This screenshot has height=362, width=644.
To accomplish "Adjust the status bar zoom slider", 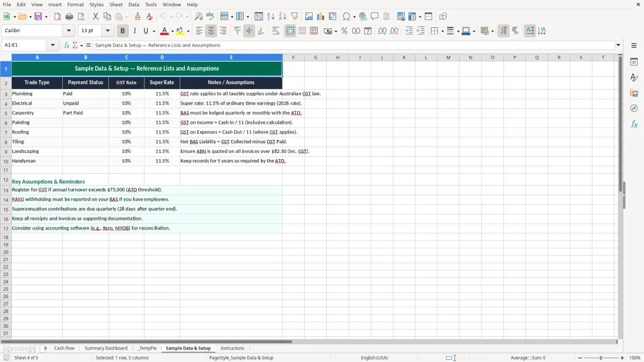I will pos(601,358).
